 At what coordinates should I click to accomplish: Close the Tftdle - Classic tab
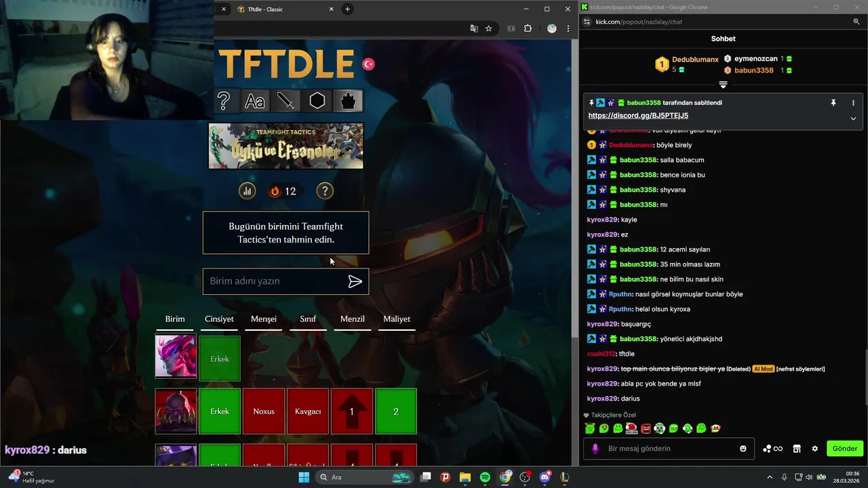coord(331,9)
